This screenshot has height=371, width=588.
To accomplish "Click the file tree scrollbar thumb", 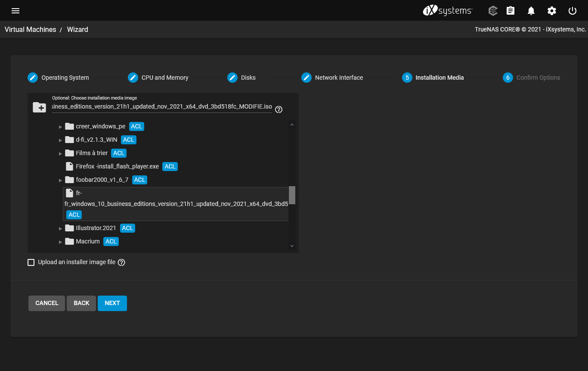I will point(292,195).
